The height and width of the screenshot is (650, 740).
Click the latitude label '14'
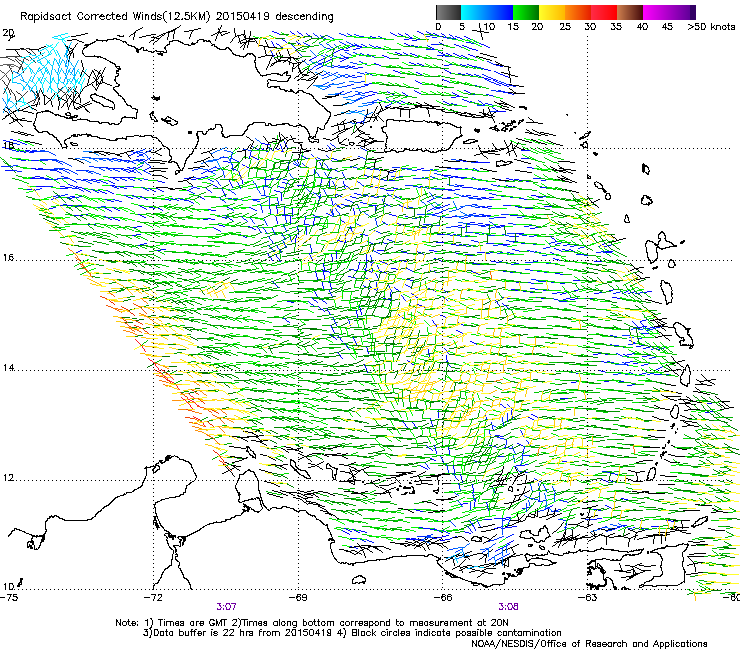(x=8, y=368)
